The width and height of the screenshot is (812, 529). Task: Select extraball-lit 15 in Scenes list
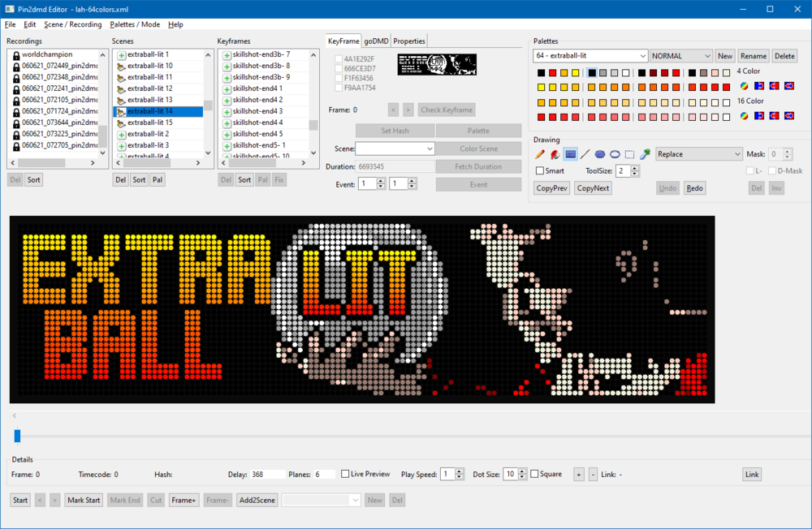coord(158,123)
